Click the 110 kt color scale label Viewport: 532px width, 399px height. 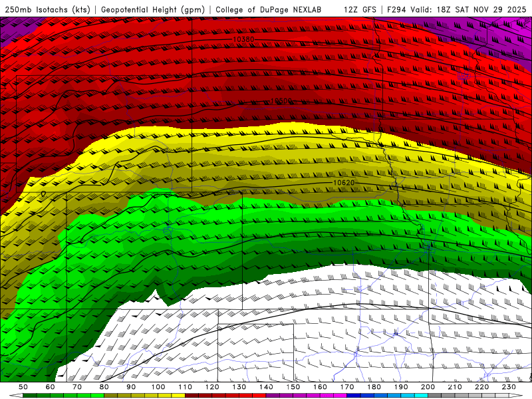(x=186, y=387)
